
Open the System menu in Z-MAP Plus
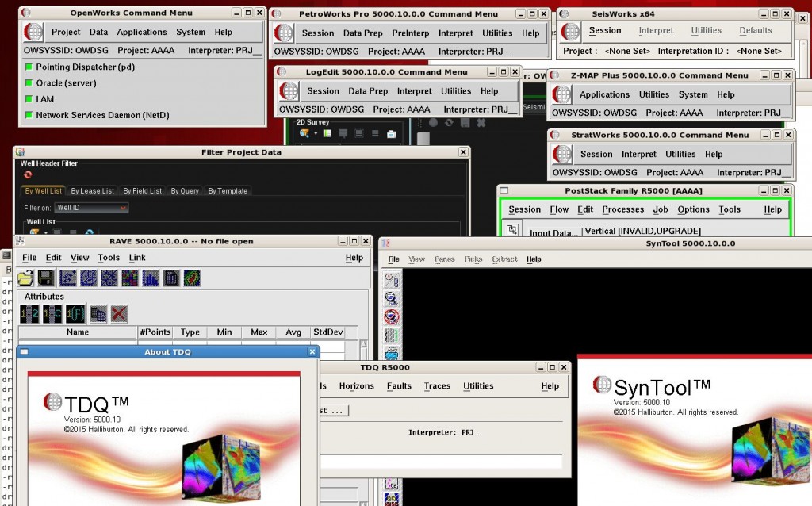[x=693, y=95]
